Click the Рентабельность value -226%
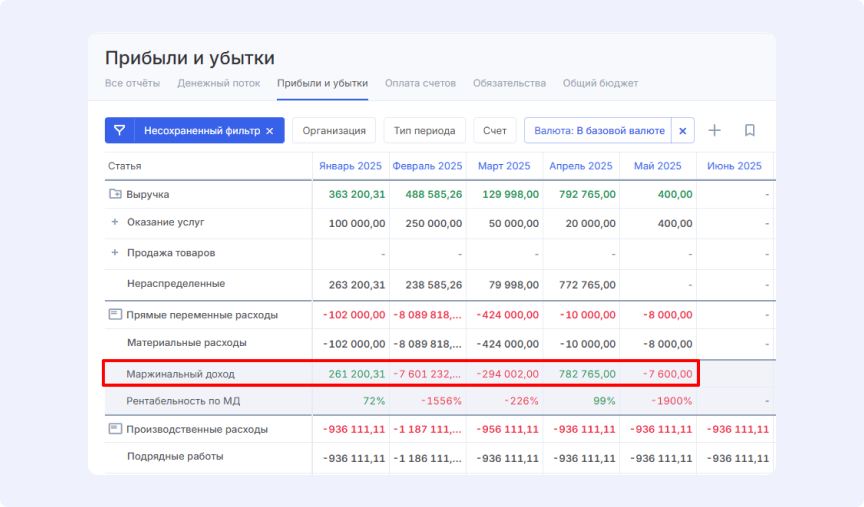This screenshot has height=507, width=864. point(521,401)
